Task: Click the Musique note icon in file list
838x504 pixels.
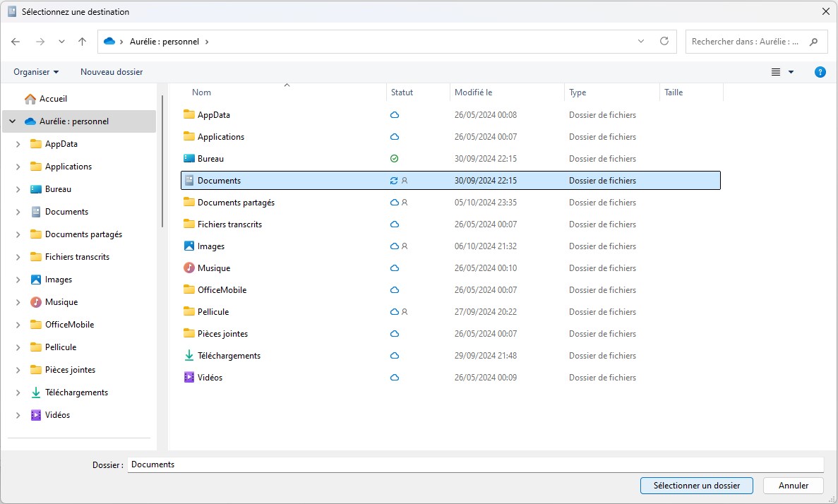Action: [188, 268]
